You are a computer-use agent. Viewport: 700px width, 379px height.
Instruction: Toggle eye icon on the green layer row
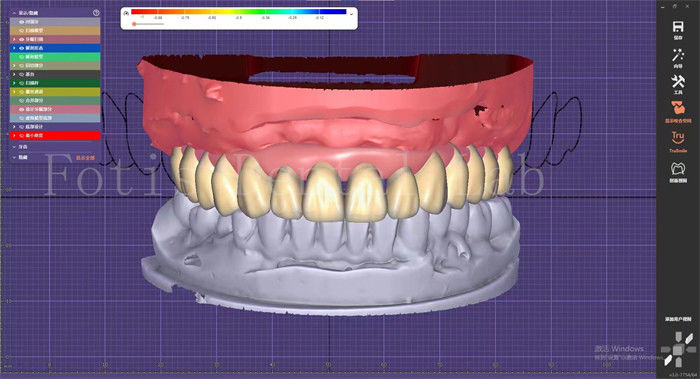(x=21, y=57)
